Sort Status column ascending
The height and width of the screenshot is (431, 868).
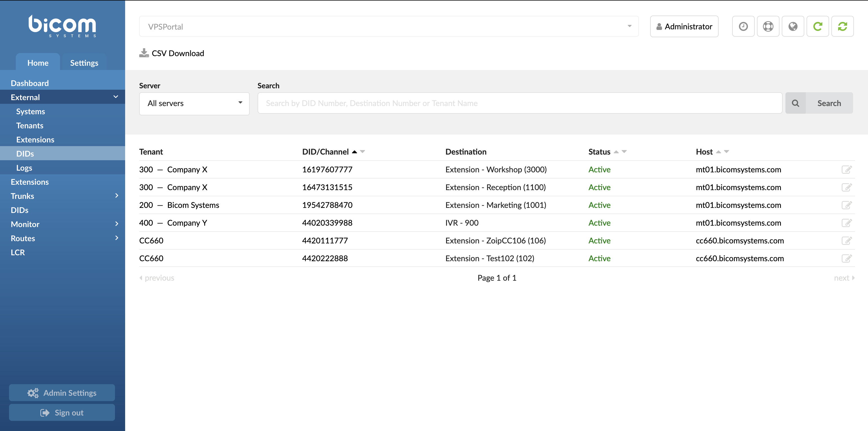[616, 152]
